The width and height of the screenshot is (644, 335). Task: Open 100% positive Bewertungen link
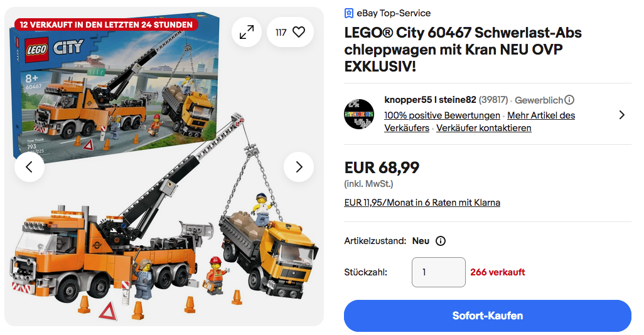click(x=442, y=115)
